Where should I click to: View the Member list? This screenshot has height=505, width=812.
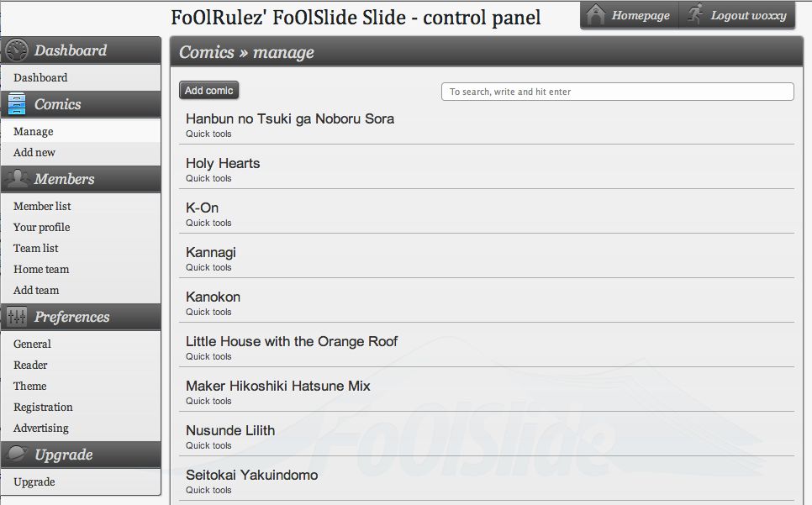tap(42, 206)
